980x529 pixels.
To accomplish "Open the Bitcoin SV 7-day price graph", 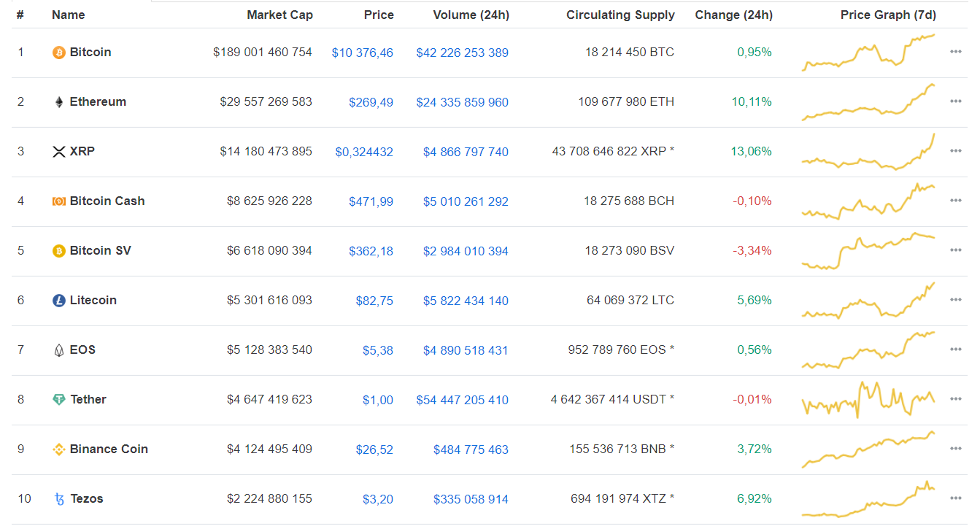I will (868, 251).
